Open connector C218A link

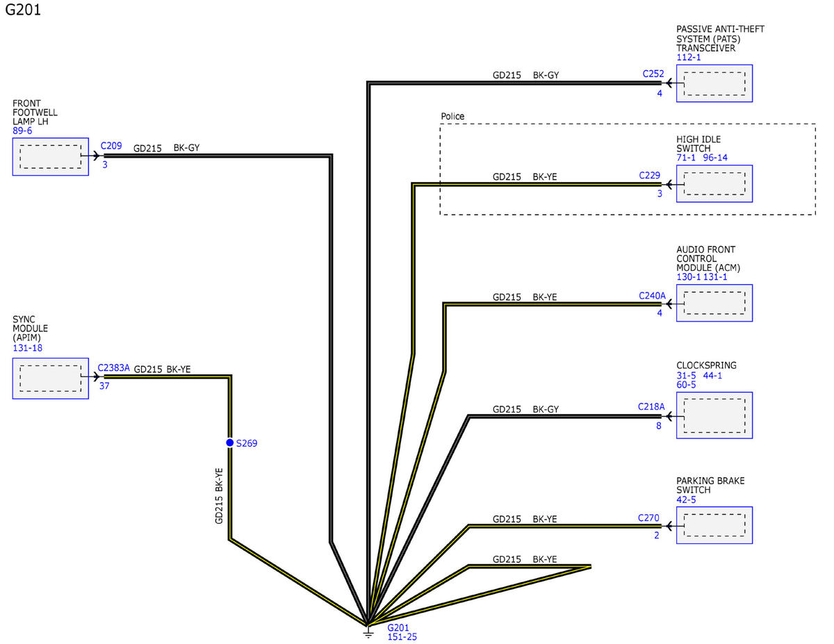pyautogui.click(x=651, y=406)
